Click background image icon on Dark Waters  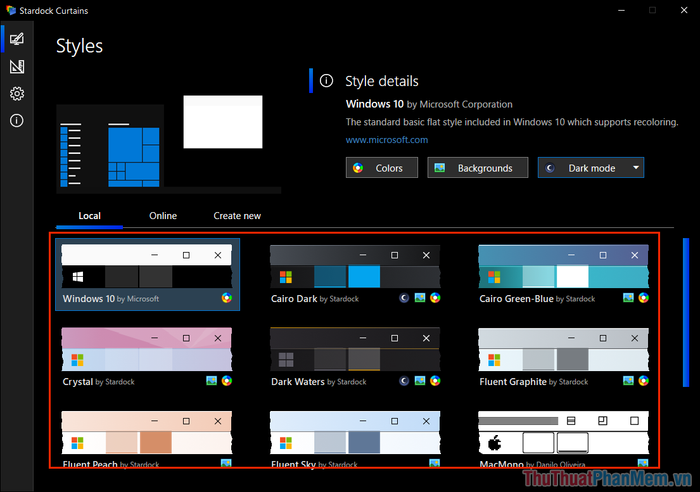point(420,381)
